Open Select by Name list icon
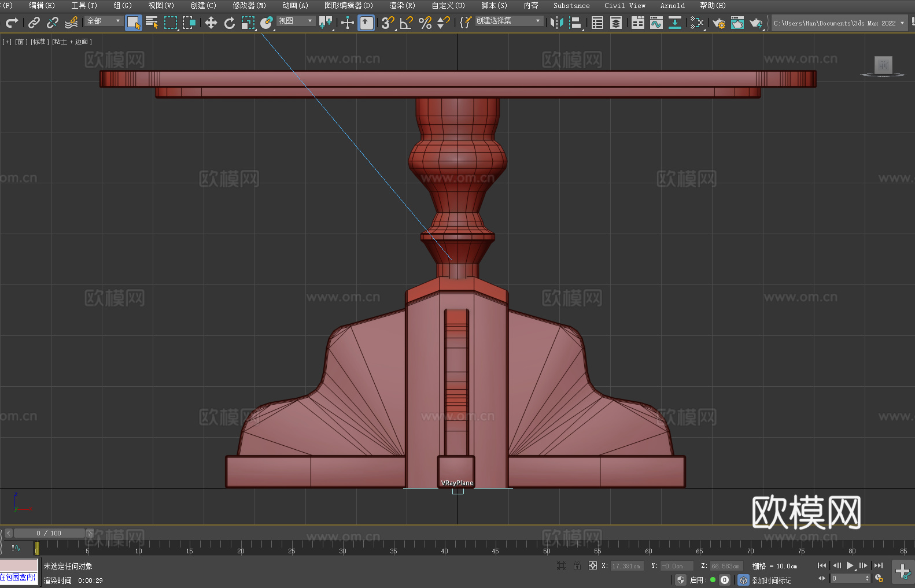Image resolution: width=915 pixels, height=588 pixels. (152, 23)
